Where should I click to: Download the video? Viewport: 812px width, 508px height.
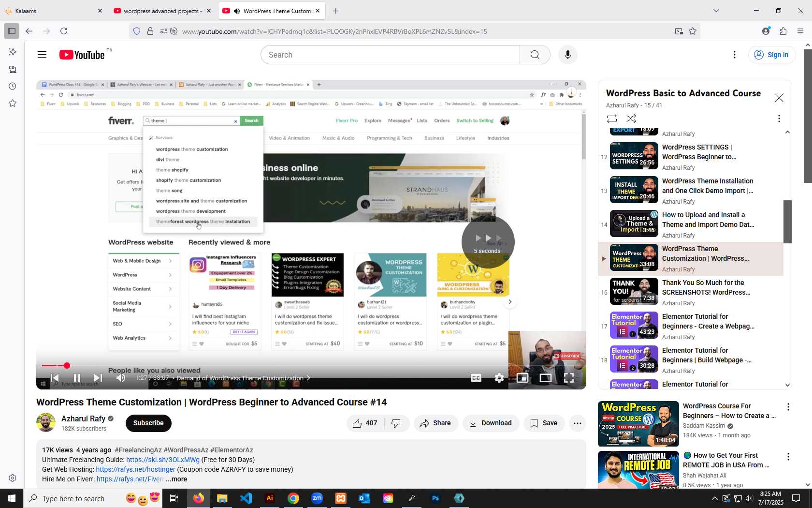pyautogui.click(x=491, y=423)
